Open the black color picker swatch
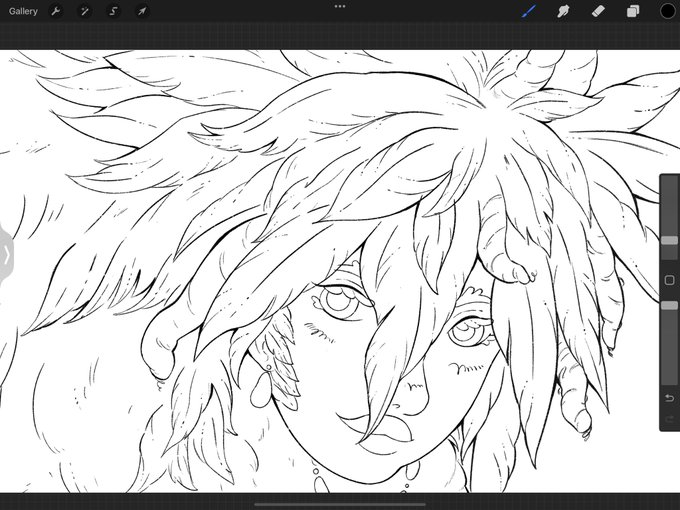Viewport: 680px width, 510px height. coord(668,11)
